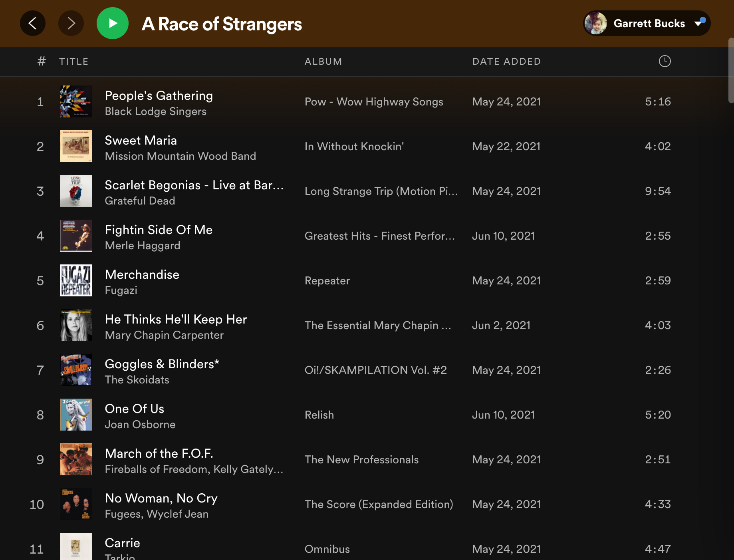The width and height of the screenshot is (734, 560).
Task: Open artist Mission Mountain Wood Band
Action: click(180, 156)
